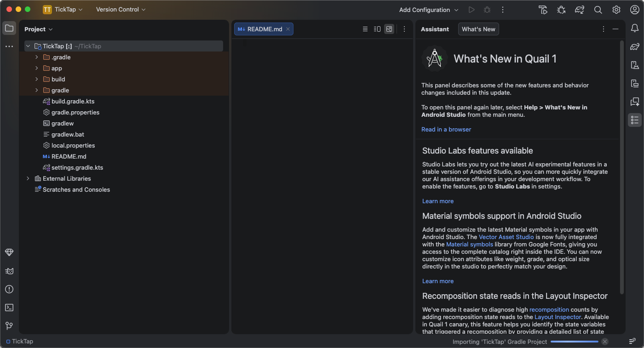Open the Layout Inspector link
Screen dimensions: 644x348
558,317
